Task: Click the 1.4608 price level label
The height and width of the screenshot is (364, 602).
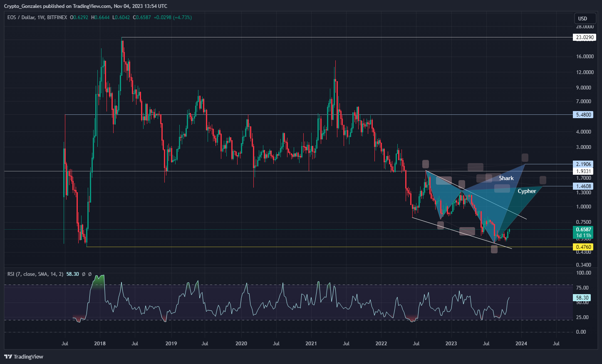Action: [583, 186]
